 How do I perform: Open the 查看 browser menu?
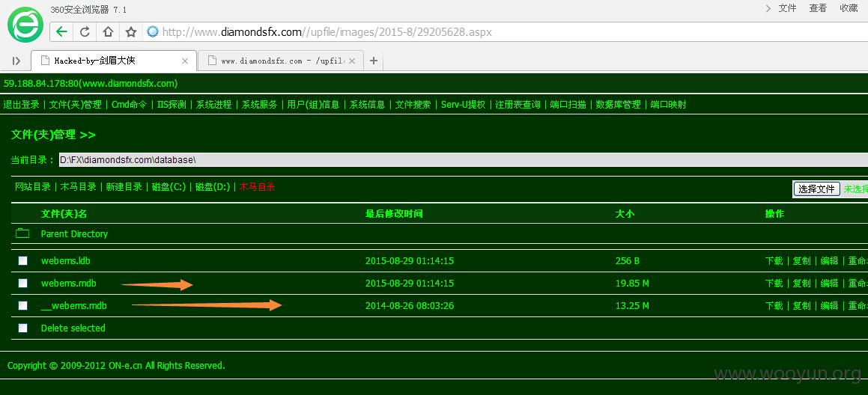(818, 7)
